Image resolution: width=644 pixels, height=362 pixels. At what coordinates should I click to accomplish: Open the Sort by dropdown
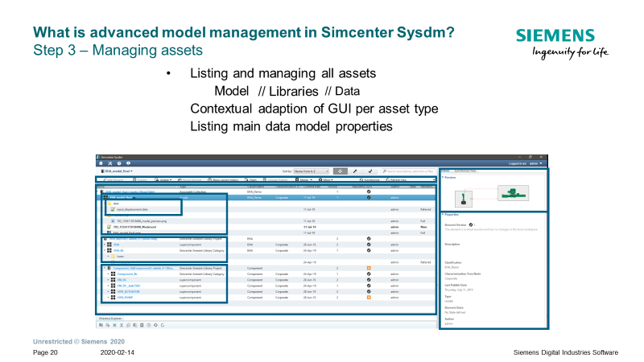coord(311,171)
